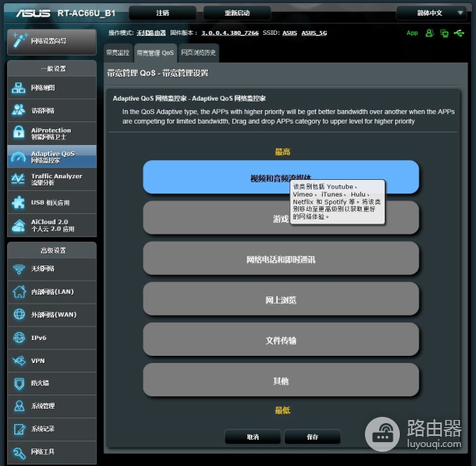The height and width of the screenshot is (466, 476).
Task: Open 系统管理 menu item
Action: click(x=52, y=406)
